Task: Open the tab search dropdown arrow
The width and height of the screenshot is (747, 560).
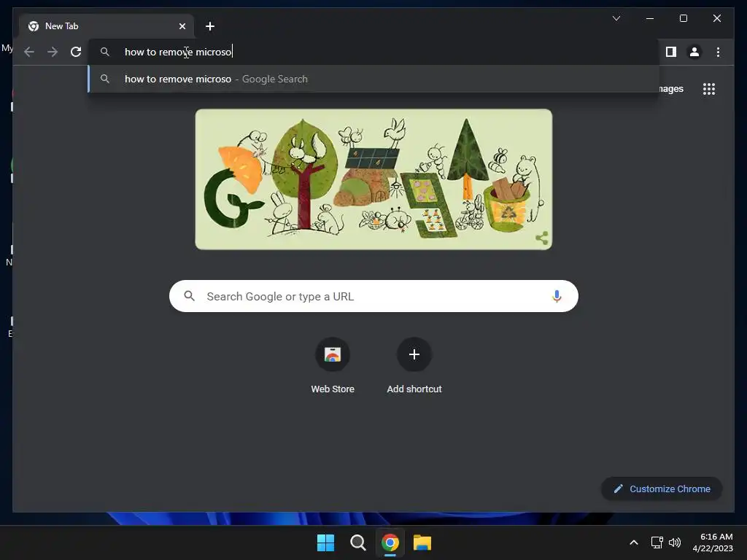Action: pos(616,18)
